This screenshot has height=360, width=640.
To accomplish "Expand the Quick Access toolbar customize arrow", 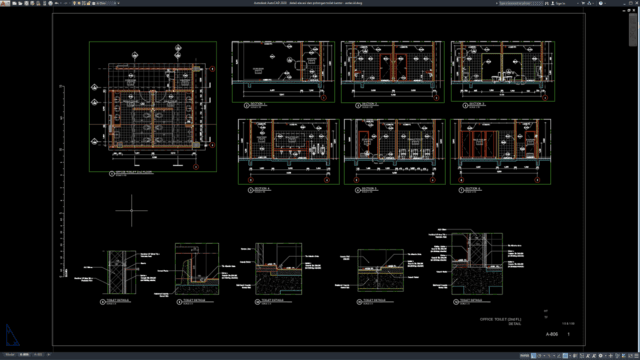I will click(x=118, y=3).
